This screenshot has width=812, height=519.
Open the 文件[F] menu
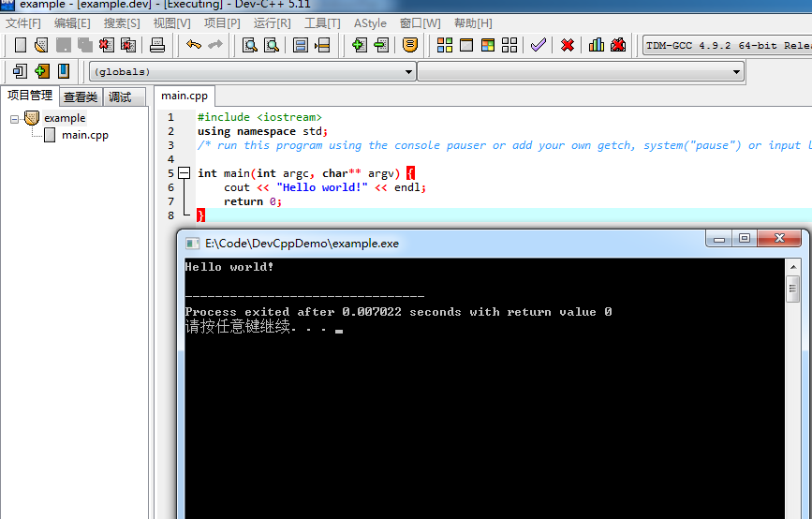pyautogui.click(x=22, y=23)
